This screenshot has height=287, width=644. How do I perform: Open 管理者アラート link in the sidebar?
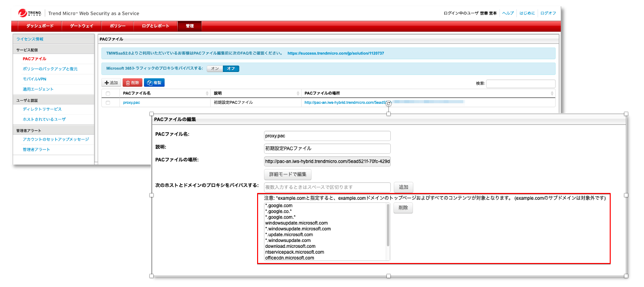pyautogui.click(x=36, y=149)
